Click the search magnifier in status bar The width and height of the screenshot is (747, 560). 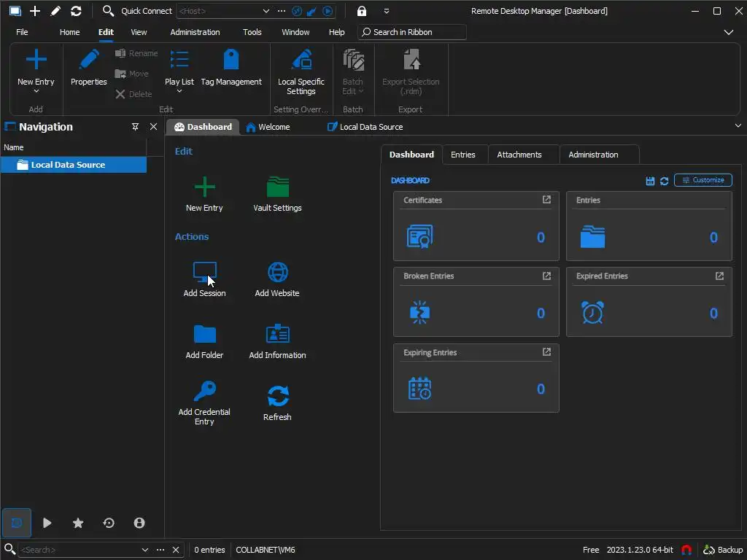point(9,549)
